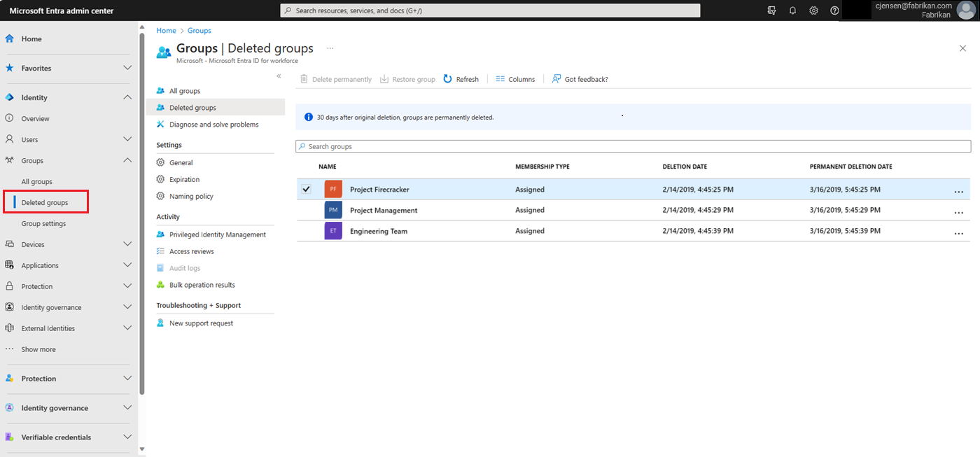Image resolution: width=980 pixels, height=457 pixels.
Task: Click the PM avatar of Project Management
Action: pyautogui.click(x=333, y=210)
